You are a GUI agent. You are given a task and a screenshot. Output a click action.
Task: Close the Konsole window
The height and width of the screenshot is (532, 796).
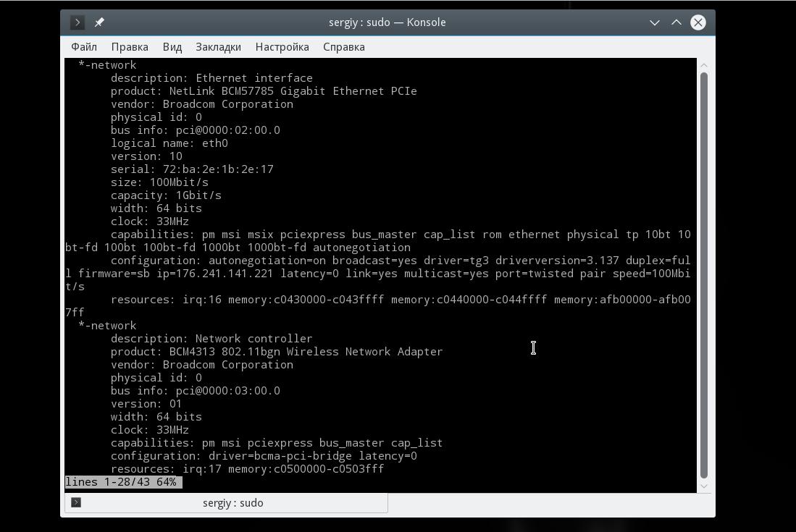pos(698,22)
